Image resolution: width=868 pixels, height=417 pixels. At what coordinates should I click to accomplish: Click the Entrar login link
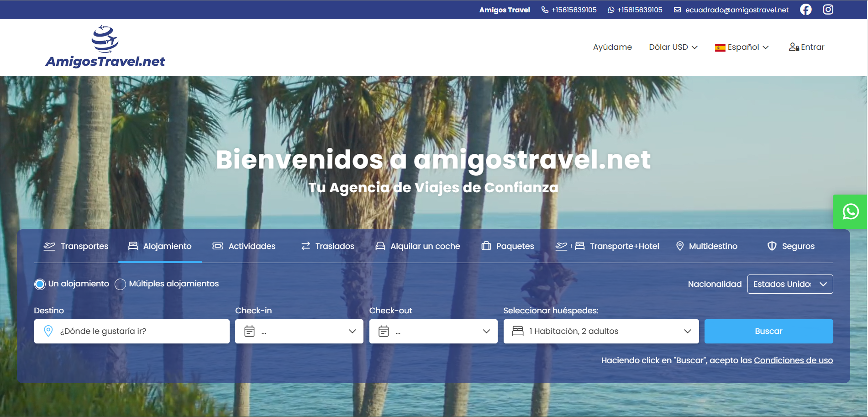806,47
